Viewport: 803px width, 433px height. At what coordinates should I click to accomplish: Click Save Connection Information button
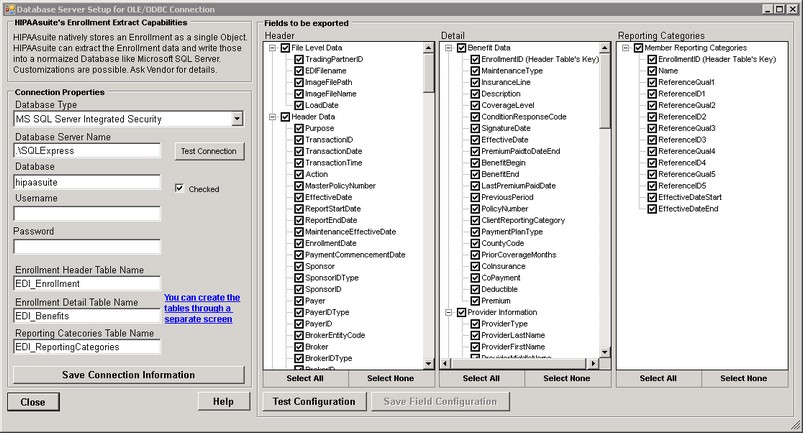[129, 375]
